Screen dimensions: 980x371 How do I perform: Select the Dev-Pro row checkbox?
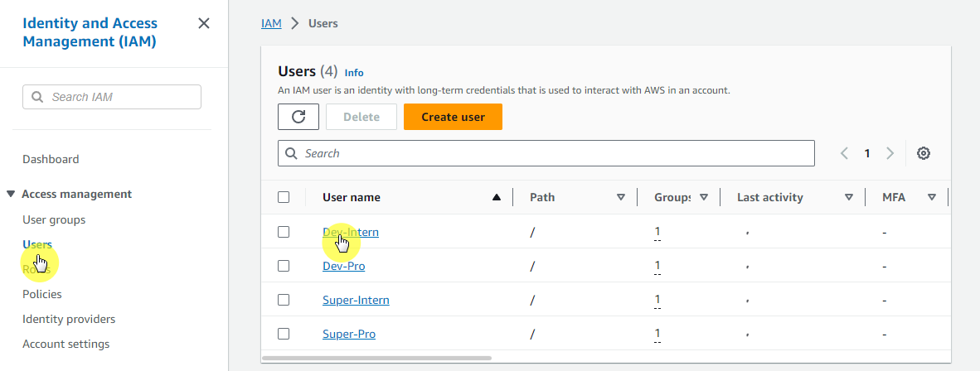[284, 266]
